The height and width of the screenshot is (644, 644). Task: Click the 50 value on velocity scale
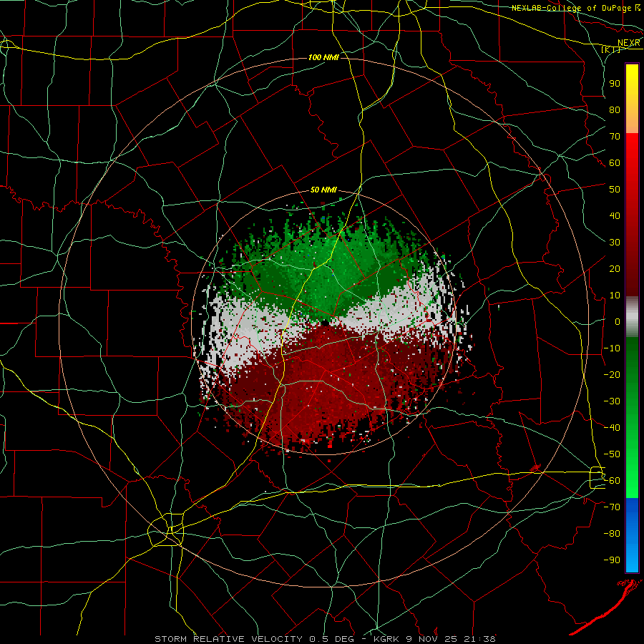(x=615, y=190)
